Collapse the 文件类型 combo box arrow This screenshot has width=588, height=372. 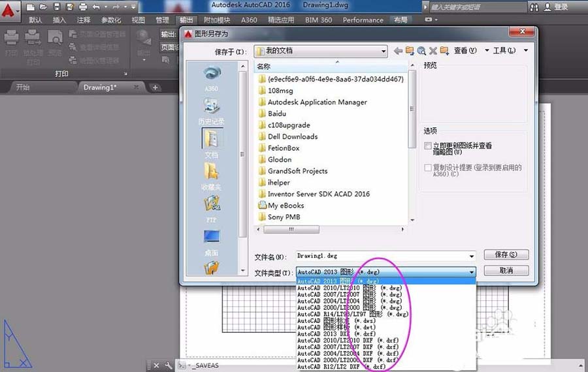tap(471, 272)
